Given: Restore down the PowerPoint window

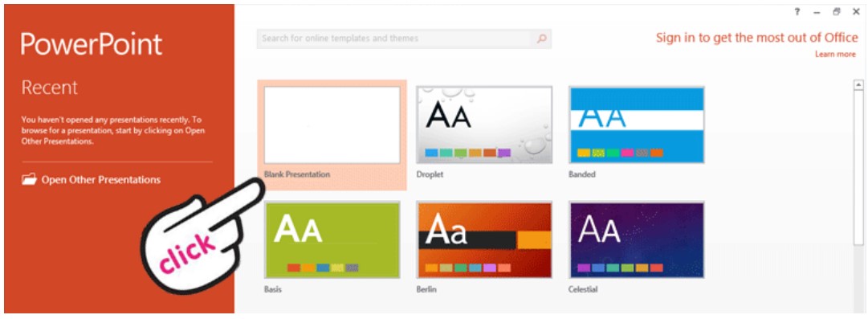Looking at the screenshot, I should tap(837, 11).
